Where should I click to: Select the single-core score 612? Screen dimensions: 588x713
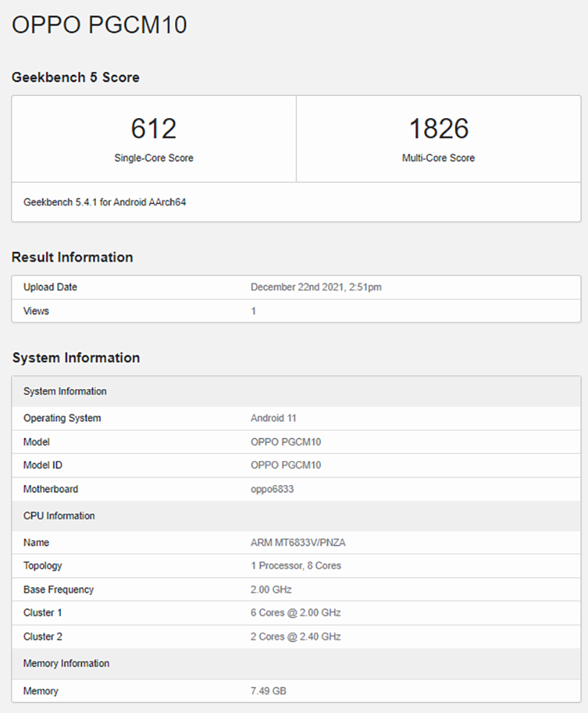(x=154, y=128)
